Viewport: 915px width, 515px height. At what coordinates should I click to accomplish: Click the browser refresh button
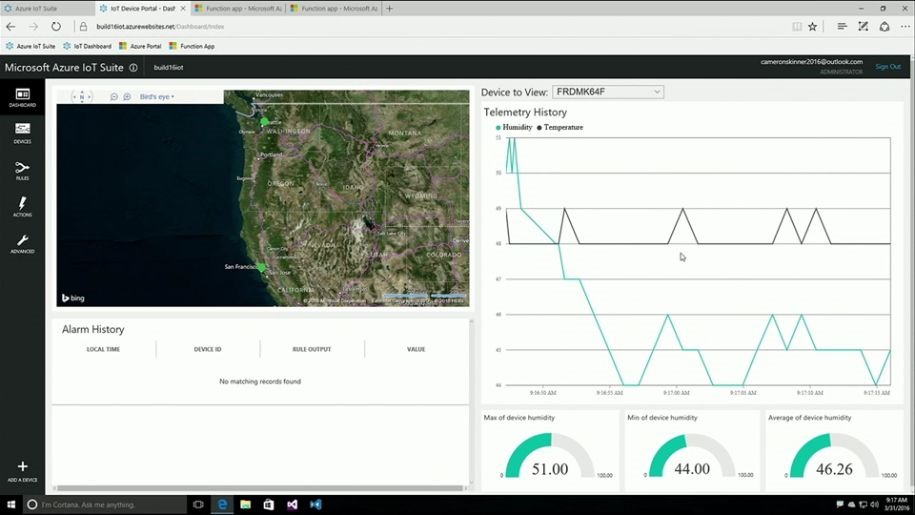[x=55, y=27]
